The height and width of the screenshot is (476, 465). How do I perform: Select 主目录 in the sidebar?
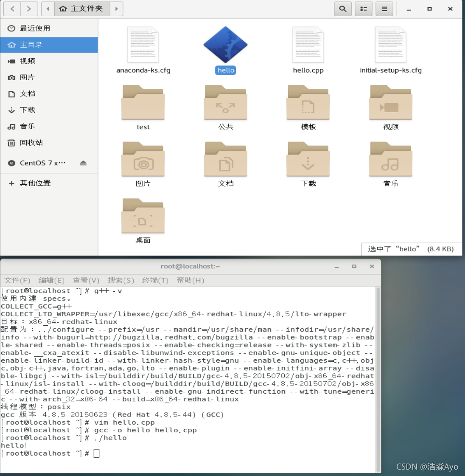pyautogui.click(x=49, y=45)
